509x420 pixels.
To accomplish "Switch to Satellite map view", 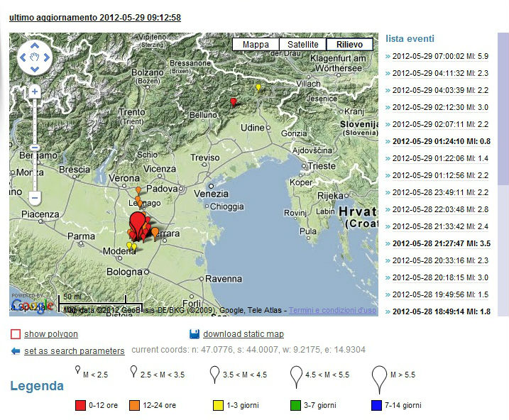I will coord(303,45).
